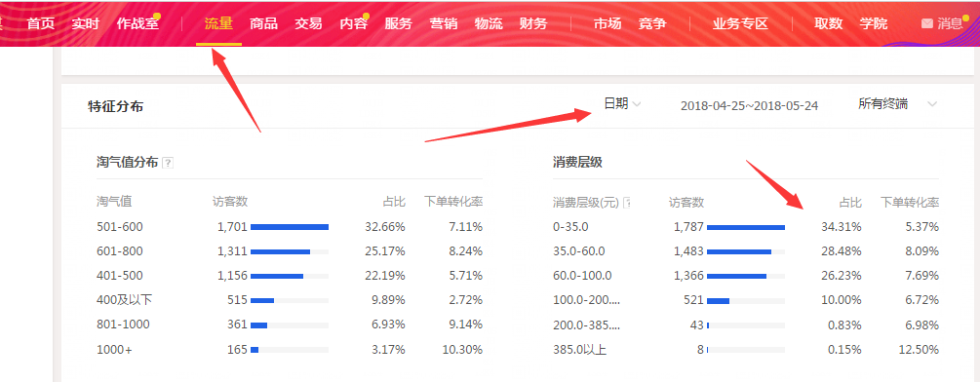The width and height of the screenshot is (980, 382).
Task: Click the help icon beside 消费层级(元)
Action: coord(627,203)
